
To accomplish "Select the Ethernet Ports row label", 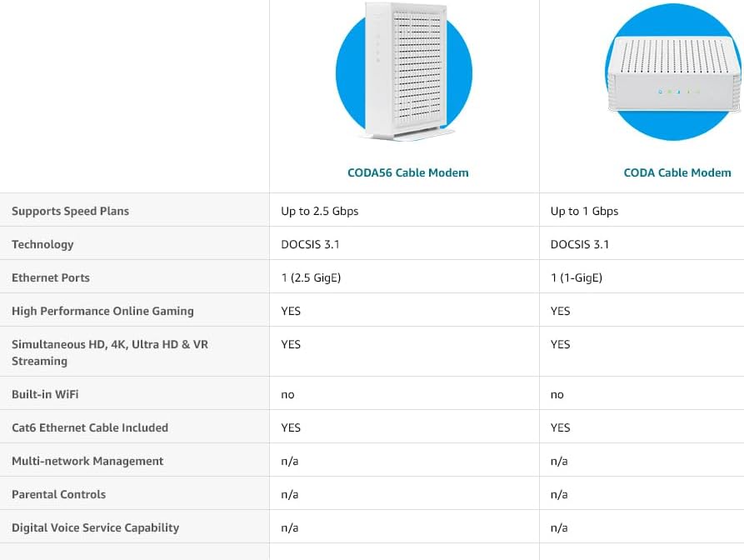I will [51, 277].
